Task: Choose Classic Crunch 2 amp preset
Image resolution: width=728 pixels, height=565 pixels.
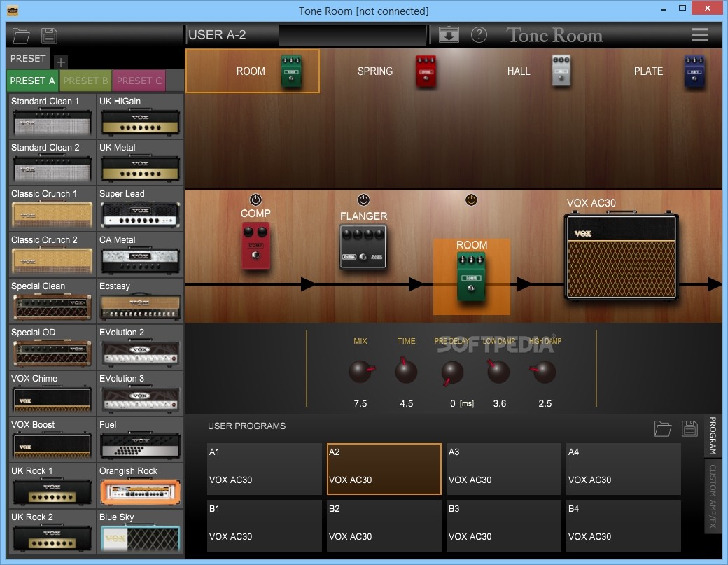Action: coord(52,254)
